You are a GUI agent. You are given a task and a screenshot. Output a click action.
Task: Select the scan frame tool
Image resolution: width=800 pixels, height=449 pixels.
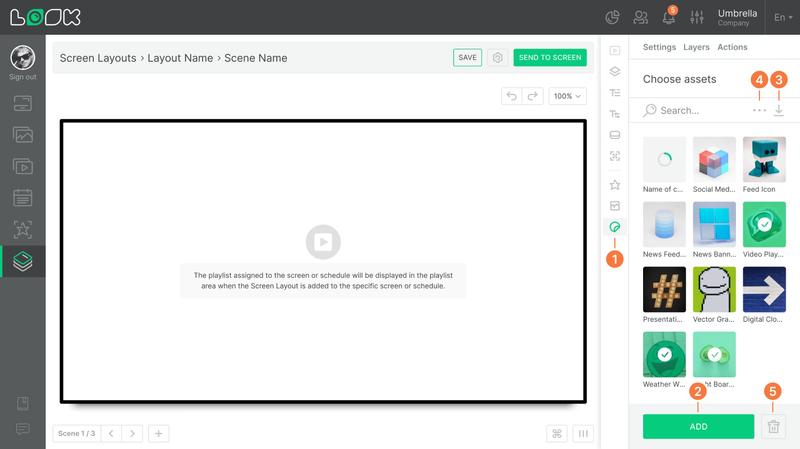tap(615, 156)
